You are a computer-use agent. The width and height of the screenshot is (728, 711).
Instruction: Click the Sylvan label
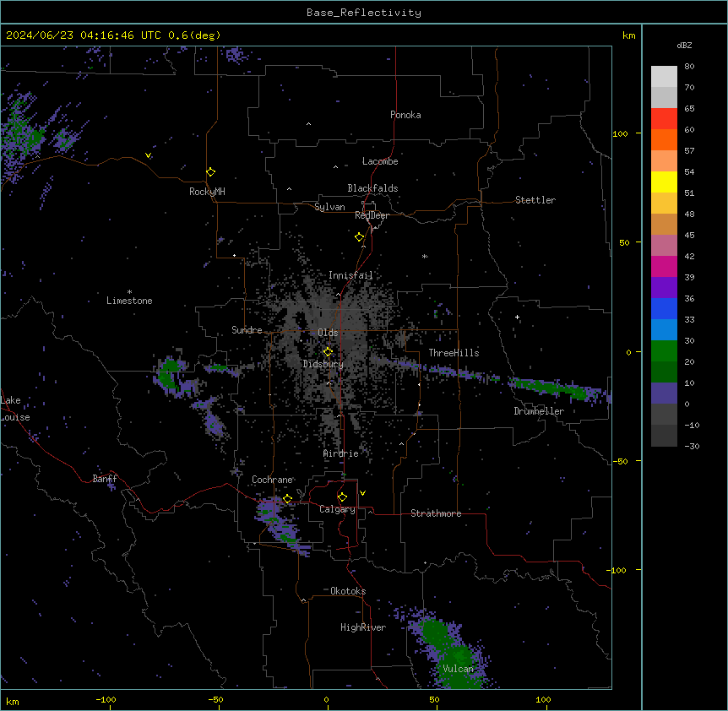(x=329, y=207)
